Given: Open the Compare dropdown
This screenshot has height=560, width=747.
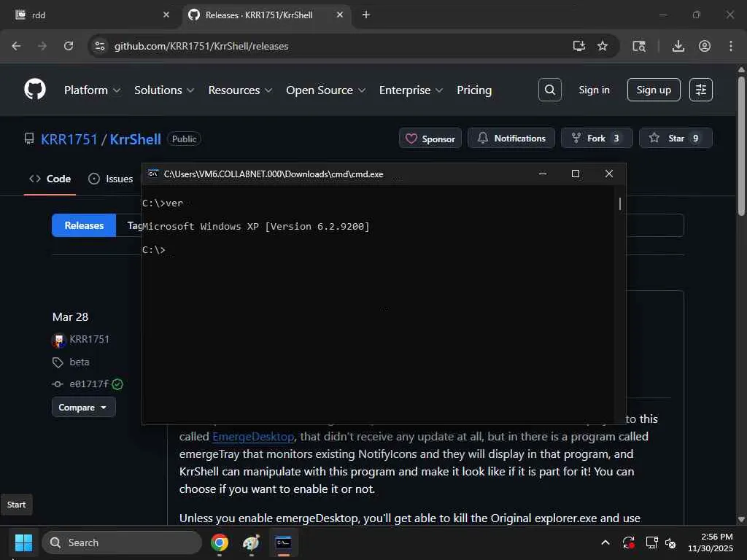Looking at the screenshot, I should tap(83, 407).
